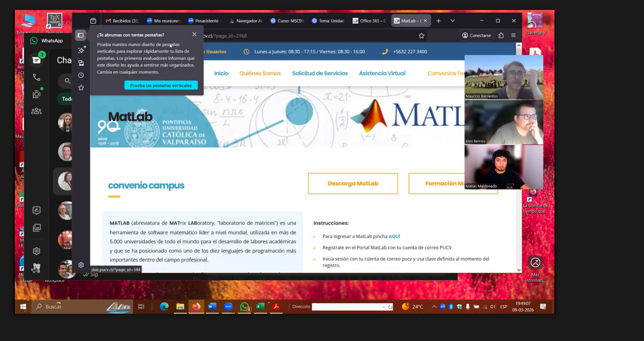Viewport: 644px width, 341px height.
Task: Open synced tabs icon in Firefox sidebar
Action: click(81, 63)
